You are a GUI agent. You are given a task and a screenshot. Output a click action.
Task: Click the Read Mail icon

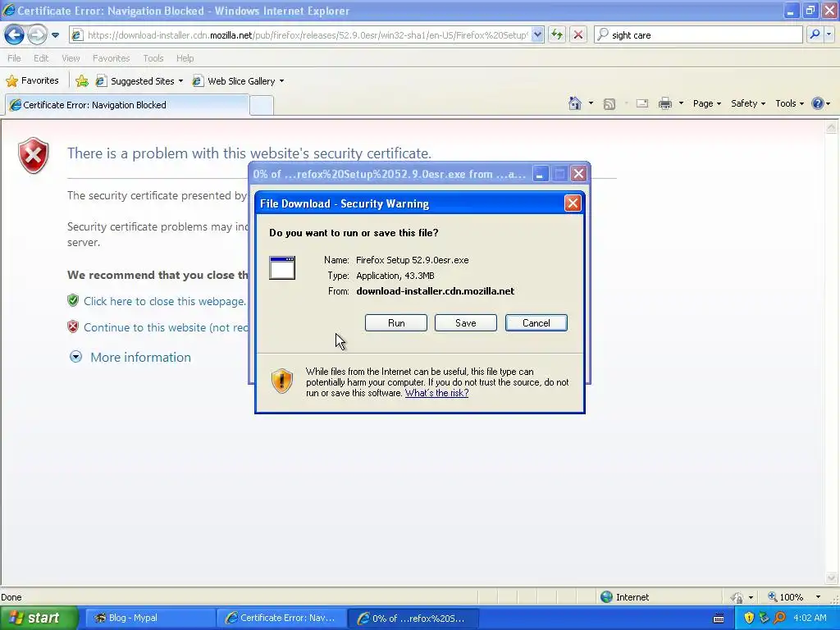pyautogui.click(x=642, y=103)
